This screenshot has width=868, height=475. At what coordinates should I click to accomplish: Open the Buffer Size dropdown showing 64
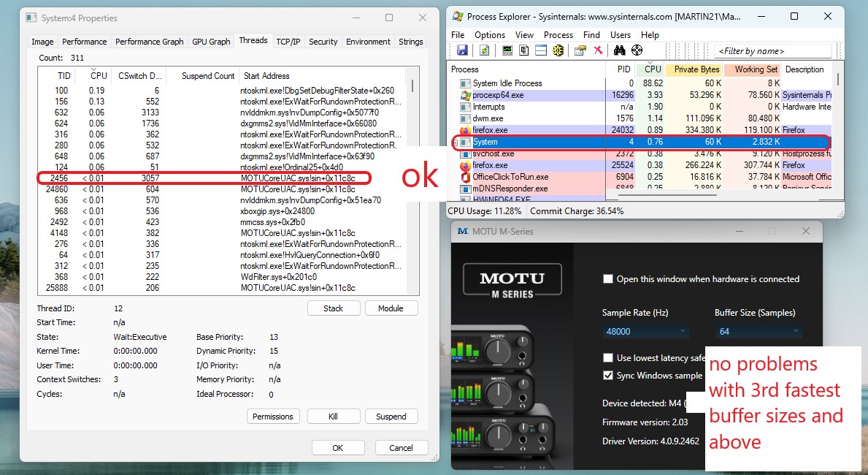(758, 332)
